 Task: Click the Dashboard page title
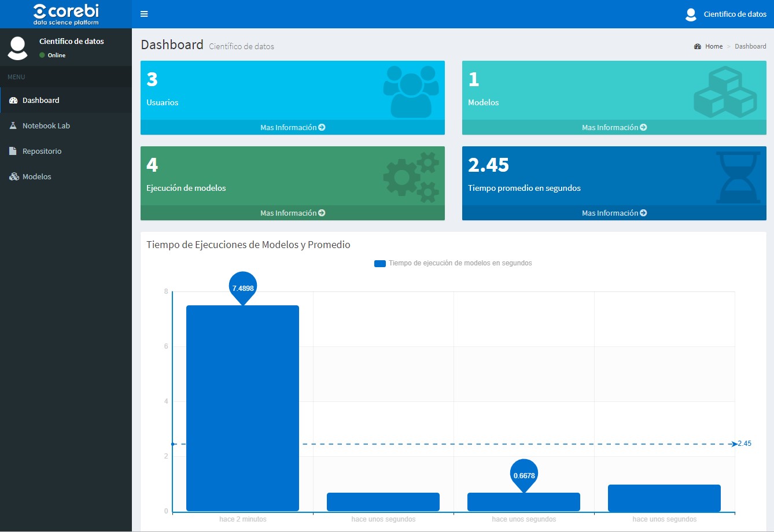[x=172, y=45]
